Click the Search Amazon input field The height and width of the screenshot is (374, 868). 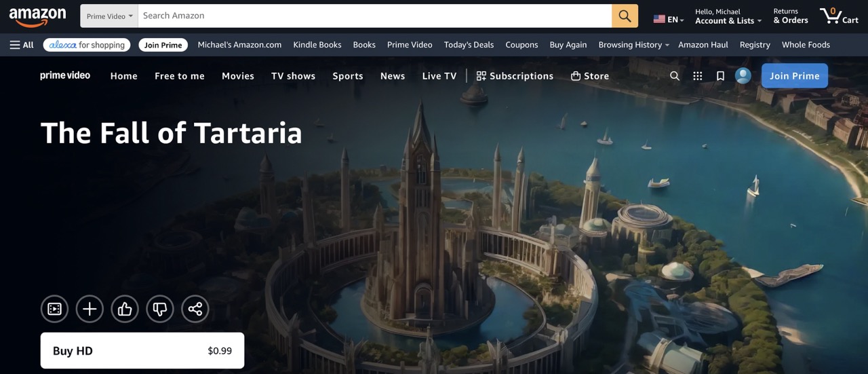click(375, 16)
